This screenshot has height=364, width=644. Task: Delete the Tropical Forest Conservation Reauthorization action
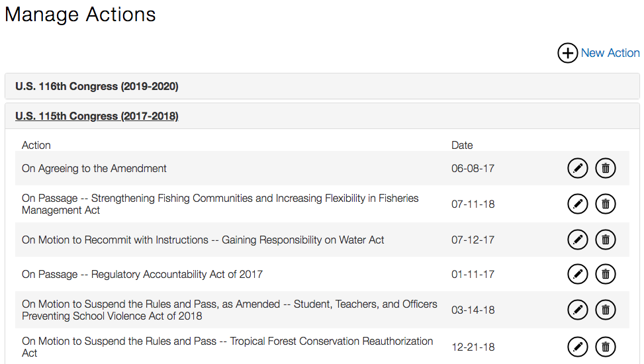(x=606, y=347)
